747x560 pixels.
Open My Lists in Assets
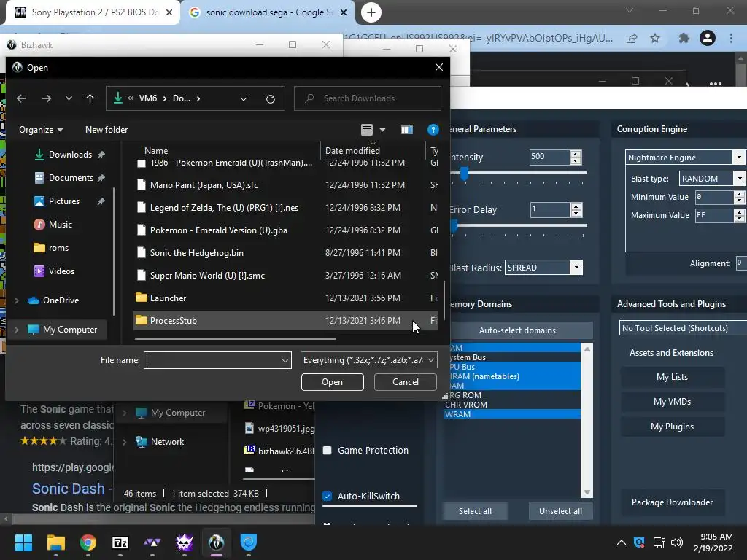(672, 377)
